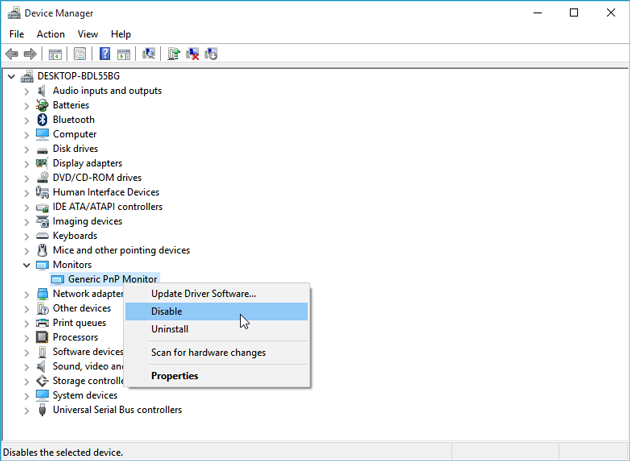
Task: Choose Properties in the context menu
Action: (217, 376)
